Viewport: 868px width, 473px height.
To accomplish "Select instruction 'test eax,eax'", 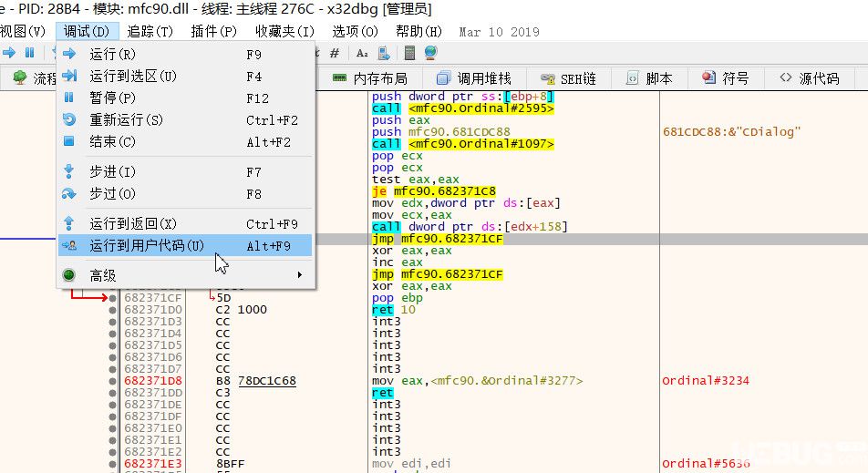I will coord(416,180).
